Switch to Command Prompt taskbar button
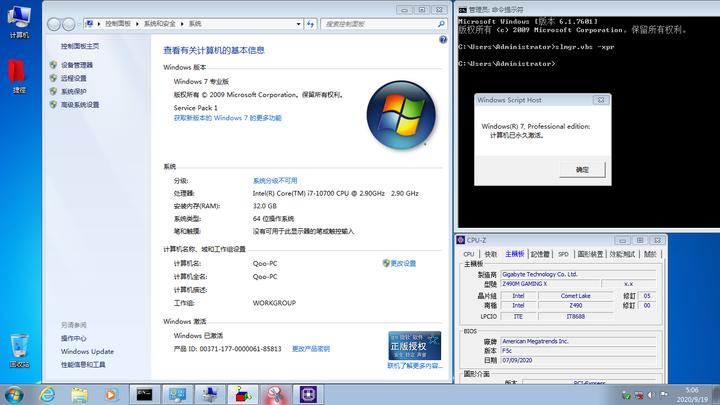The image size is (720, 405). [144, 394]
